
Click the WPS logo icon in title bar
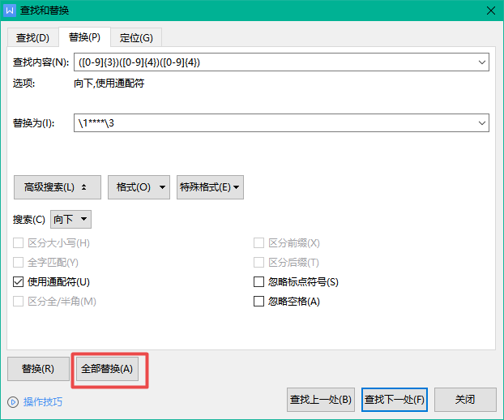click(10, 11)
